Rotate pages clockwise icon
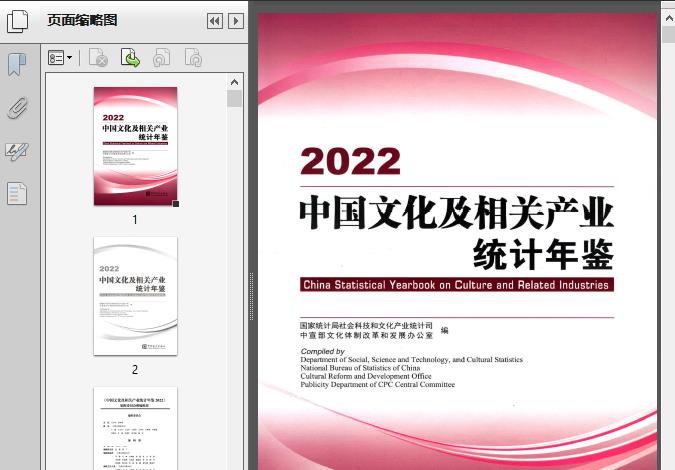The height and width of the screenshot is (470, 675). 193,58
